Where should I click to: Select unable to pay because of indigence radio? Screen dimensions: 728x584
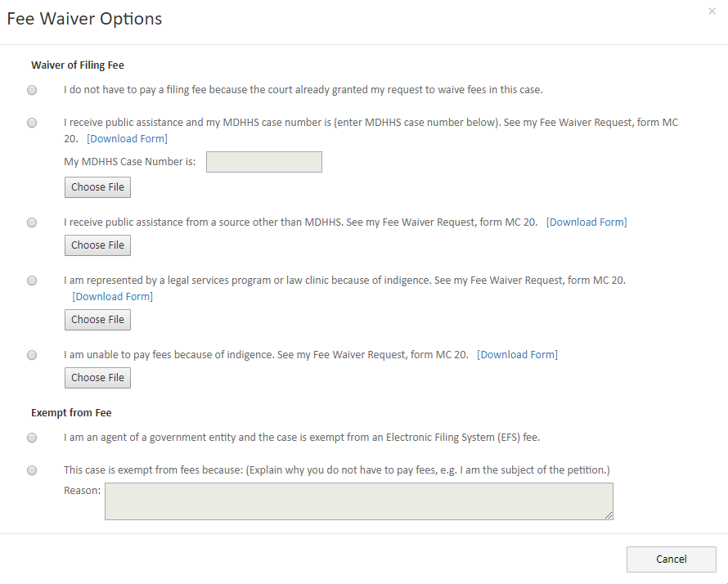tap(32, 355)
